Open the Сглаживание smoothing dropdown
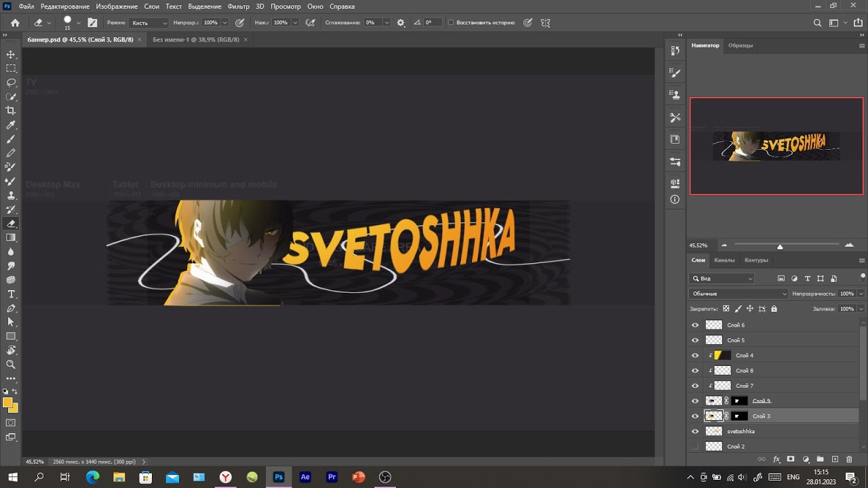 pos(387,22)
